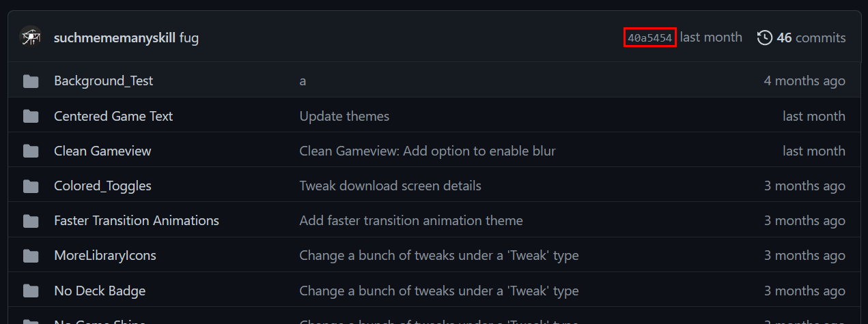The width and height of the screenshot is (868, 324).
Task: Navigate into Centered Game Text directory
Action: pyautogui.click(x=113, y=117)
